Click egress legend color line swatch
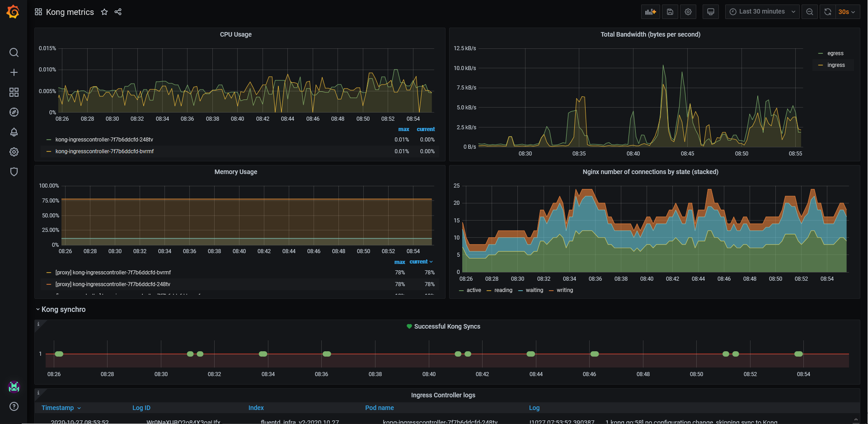The width and height of the screenshot is (868, 424). coord(821,53)
